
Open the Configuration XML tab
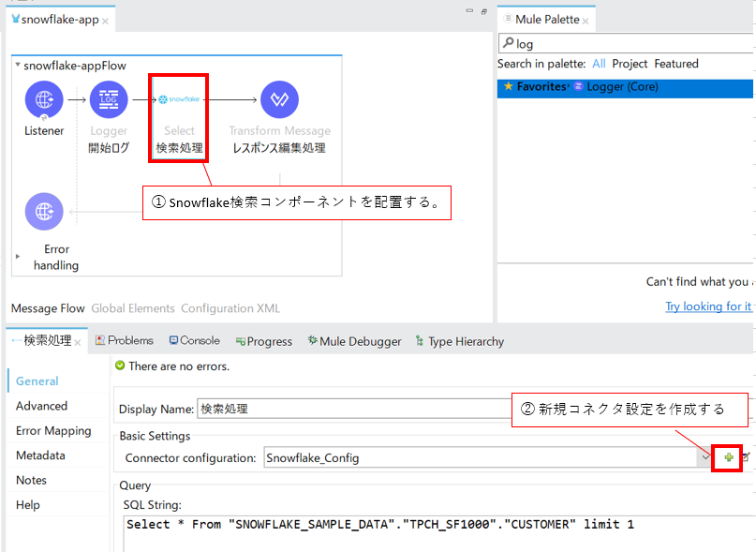coord(230,308)
